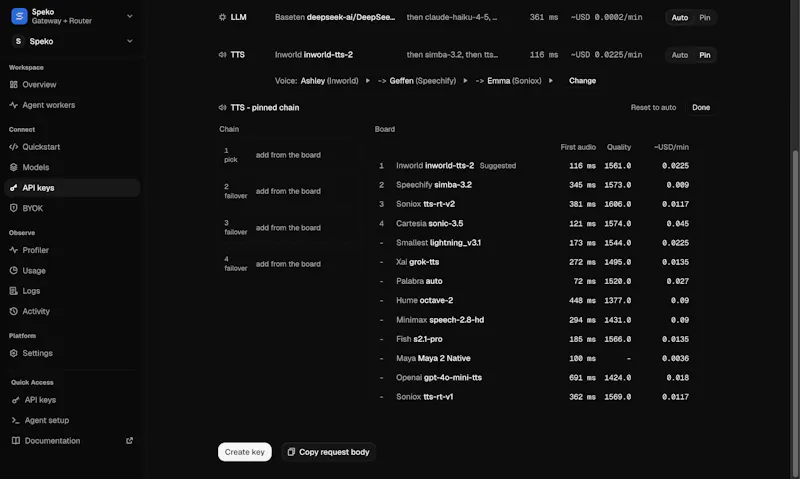Play Emma (Soniox) voice sample
The height and width of the screenshot is (479, 800).
[551, 81]
